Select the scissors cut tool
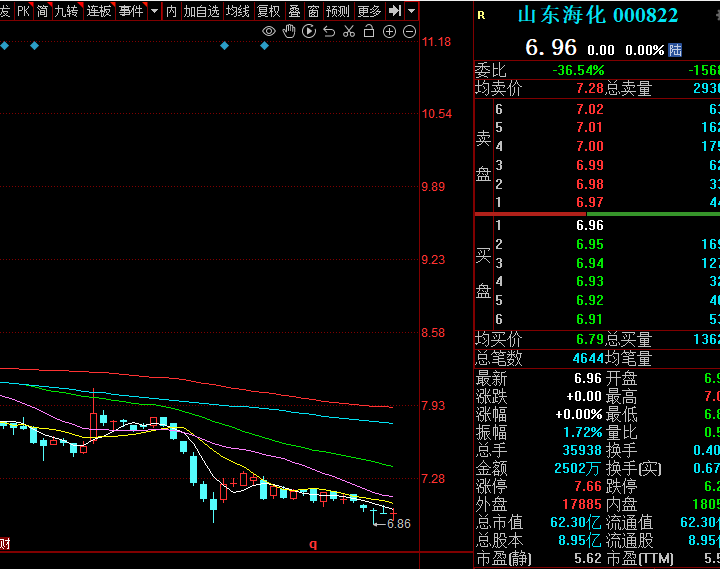 pos(349,31)
